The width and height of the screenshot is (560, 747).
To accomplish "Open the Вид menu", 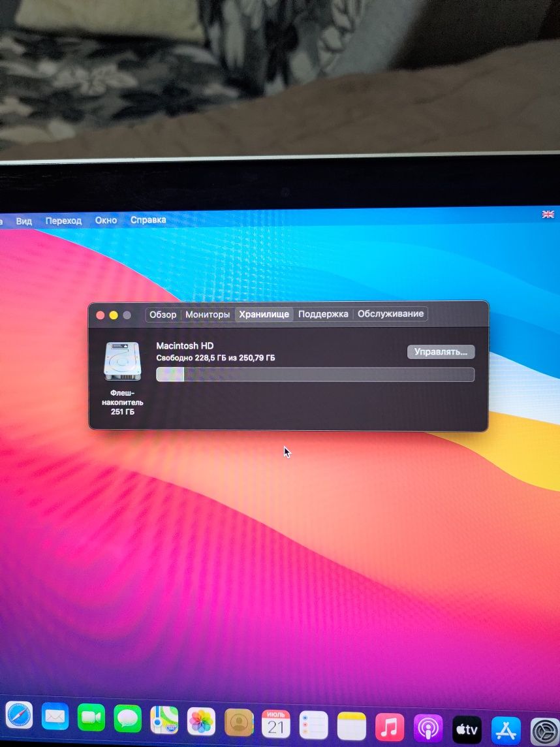I will (x=23, y=221).
